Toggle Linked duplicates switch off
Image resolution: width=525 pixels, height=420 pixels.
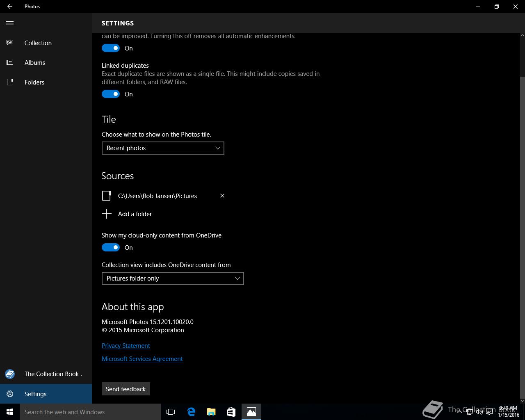click(111, 94)
